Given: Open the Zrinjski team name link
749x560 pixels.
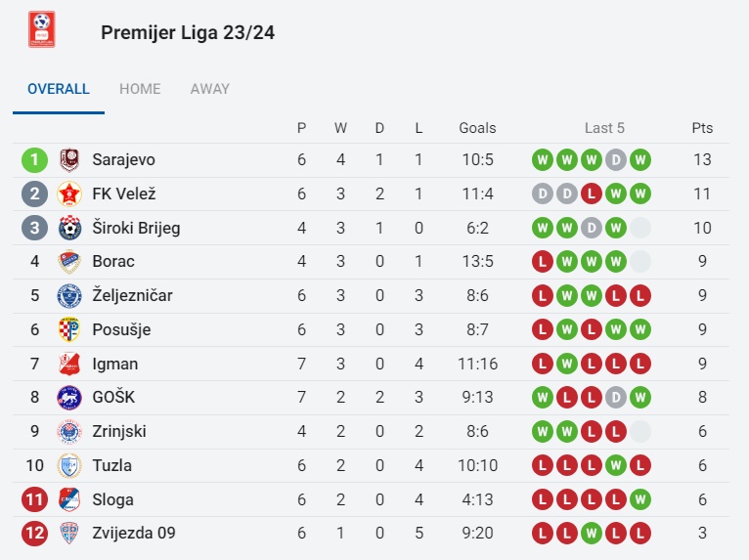Looking at the screenshot, I should [x=119, y=431].
